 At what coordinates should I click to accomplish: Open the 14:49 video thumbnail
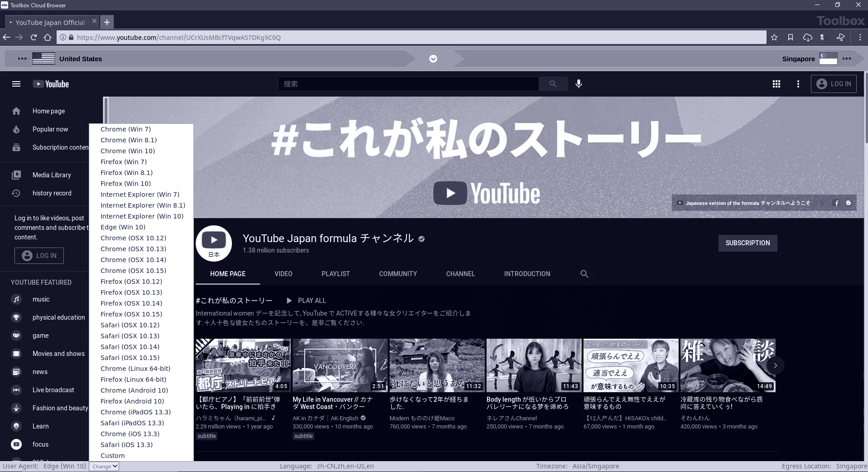click(728, 365)
